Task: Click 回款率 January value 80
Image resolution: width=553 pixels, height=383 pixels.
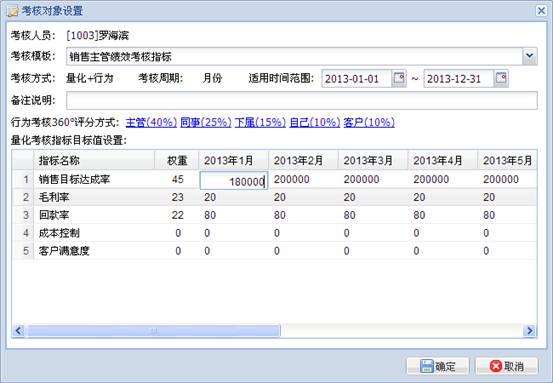Action: [x=210, y=215]
